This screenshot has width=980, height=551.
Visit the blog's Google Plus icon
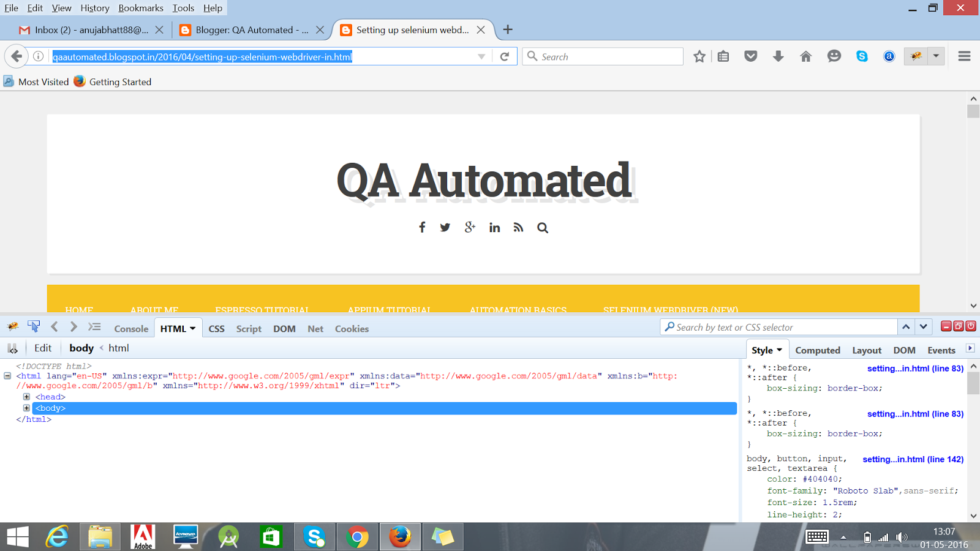click(470, 228)
